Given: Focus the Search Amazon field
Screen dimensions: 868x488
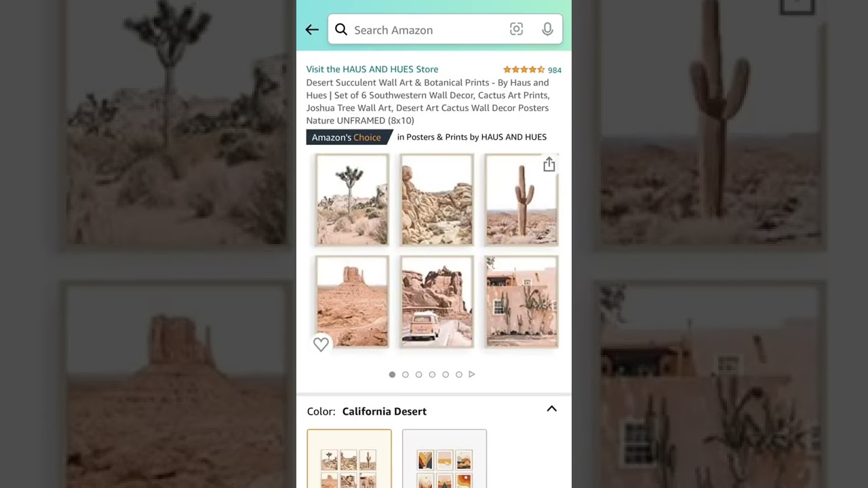Looking at the screenshot, I should tap(445, 30).
